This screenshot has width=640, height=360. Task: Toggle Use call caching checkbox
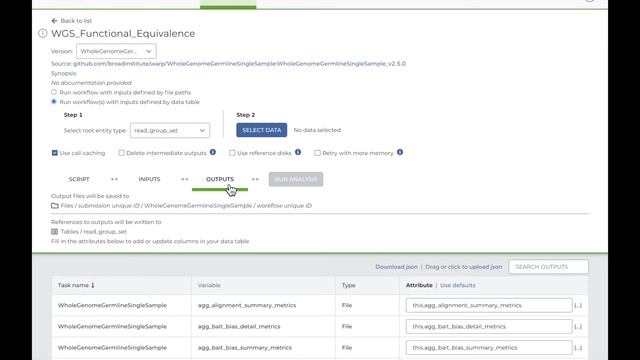[x=55, y=153]
